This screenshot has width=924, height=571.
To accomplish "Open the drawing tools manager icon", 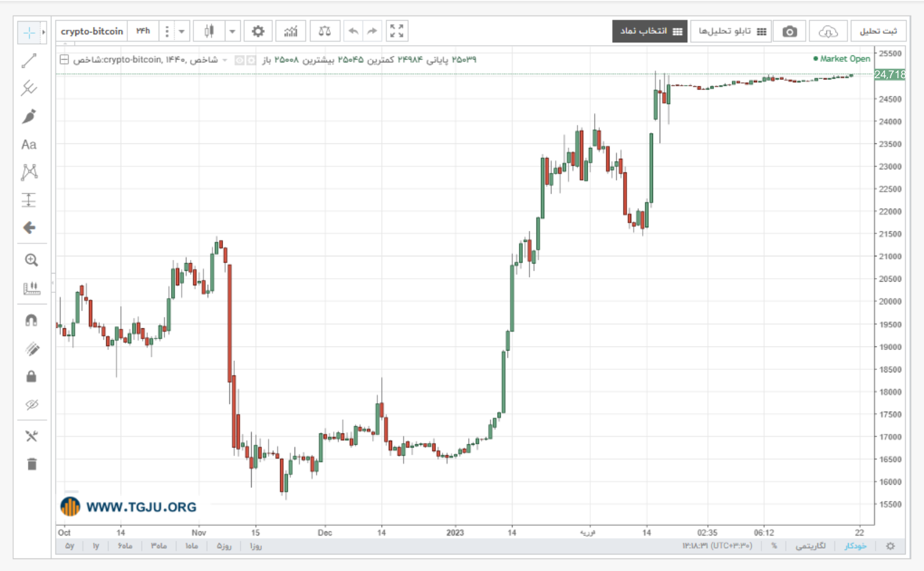I will point(31,436).
